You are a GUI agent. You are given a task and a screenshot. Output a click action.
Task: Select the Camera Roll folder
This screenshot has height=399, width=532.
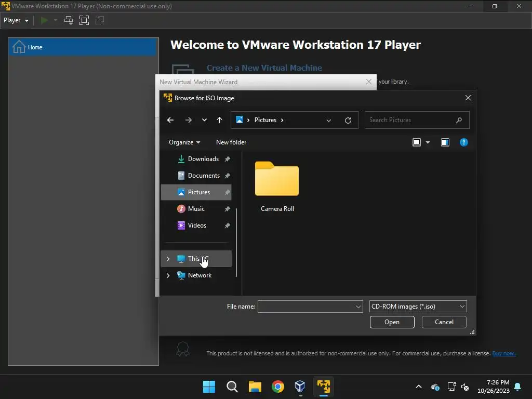[277, 187]
